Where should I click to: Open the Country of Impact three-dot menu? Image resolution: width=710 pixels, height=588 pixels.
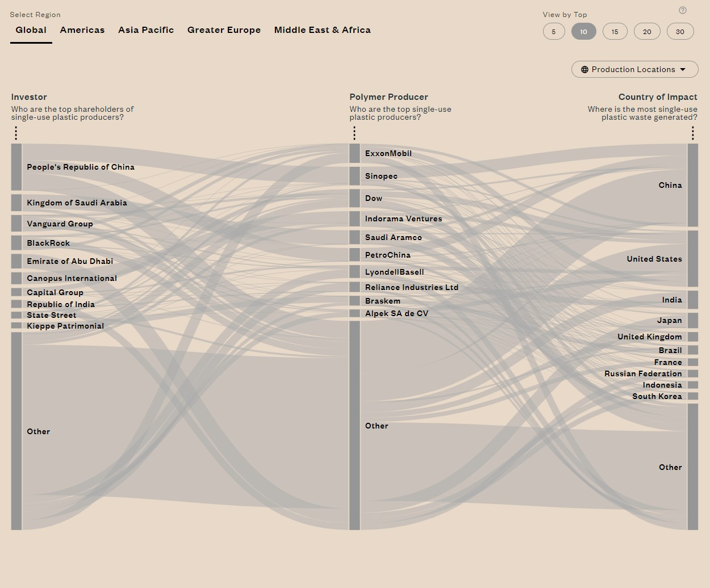(x=692, y=133)
